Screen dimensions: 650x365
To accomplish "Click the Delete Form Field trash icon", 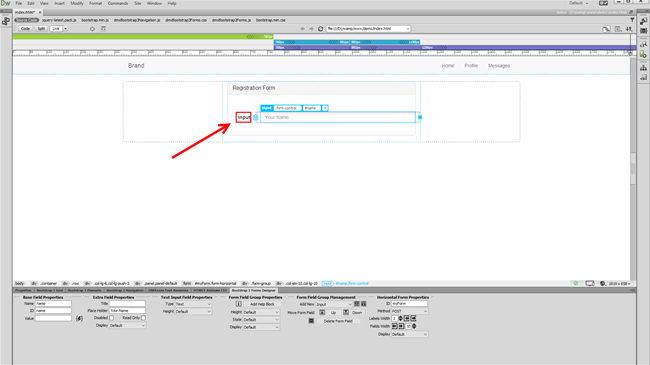I will pos(311,321).
